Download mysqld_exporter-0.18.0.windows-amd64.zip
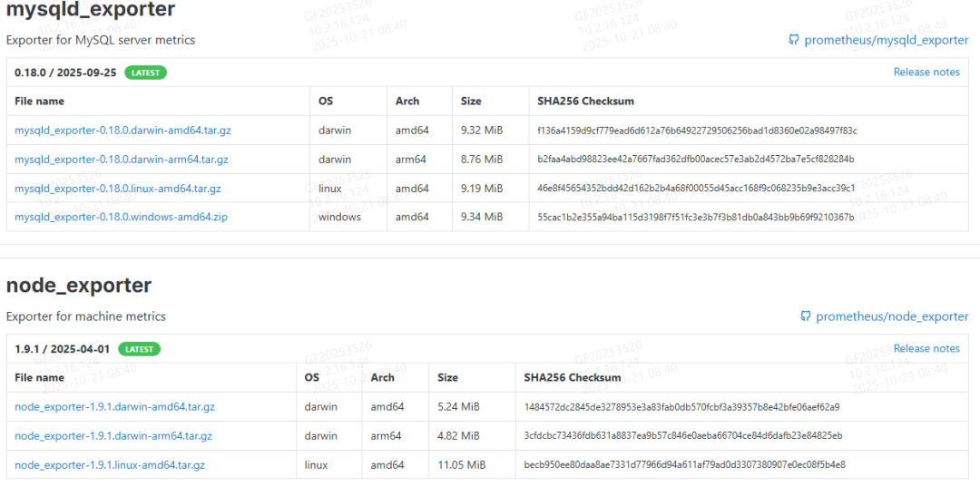 click(121, 217)
